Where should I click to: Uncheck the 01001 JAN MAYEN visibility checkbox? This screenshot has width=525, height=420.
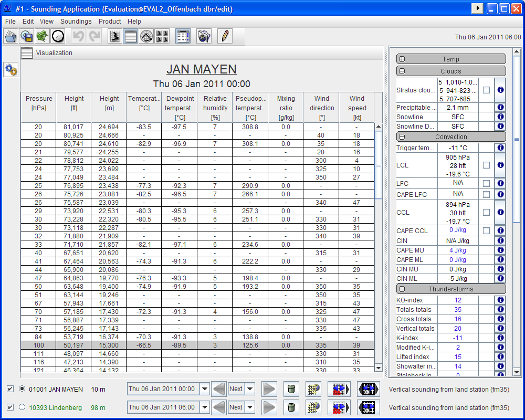pos(10,389)
